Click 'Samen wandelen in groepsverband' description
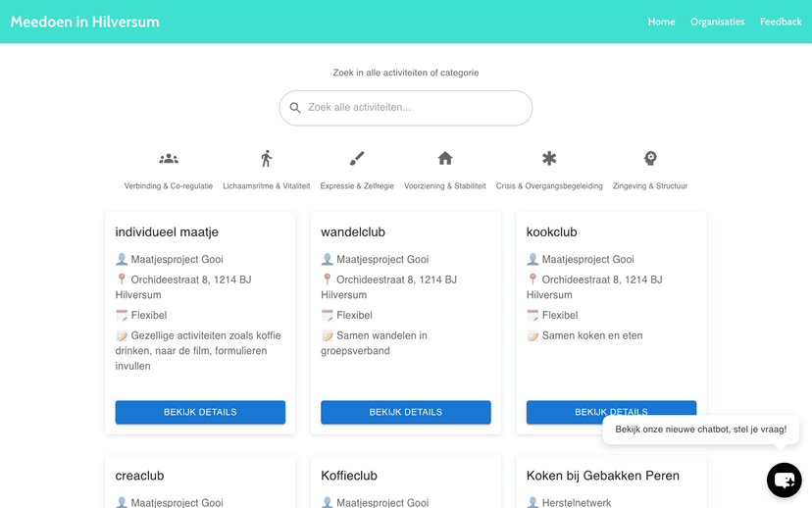812x508 pixels. [x=374, y=343]
